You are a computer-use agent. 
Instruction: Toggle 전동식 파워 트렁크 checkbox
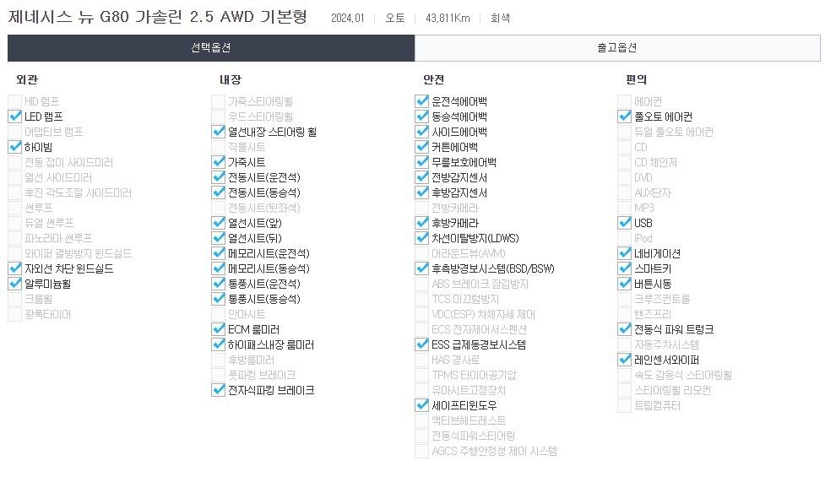tap(625, 330)
